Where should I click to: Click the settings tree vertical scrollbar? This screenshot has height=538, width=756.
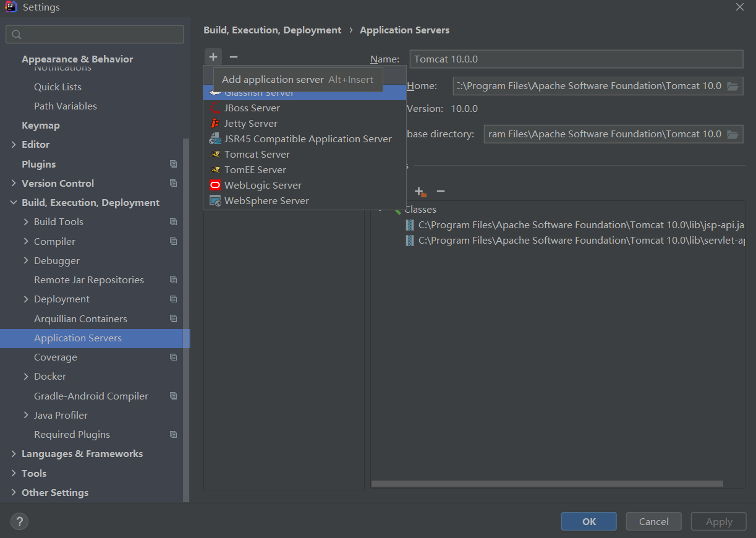click(x=186, y=320)
